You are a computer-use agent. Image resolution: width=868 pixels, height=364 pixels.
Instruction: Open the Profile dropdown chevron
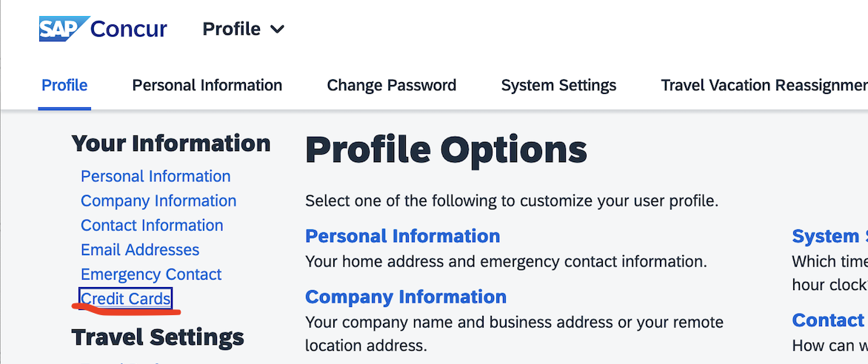pyautogui.click(x=277, y=30)
